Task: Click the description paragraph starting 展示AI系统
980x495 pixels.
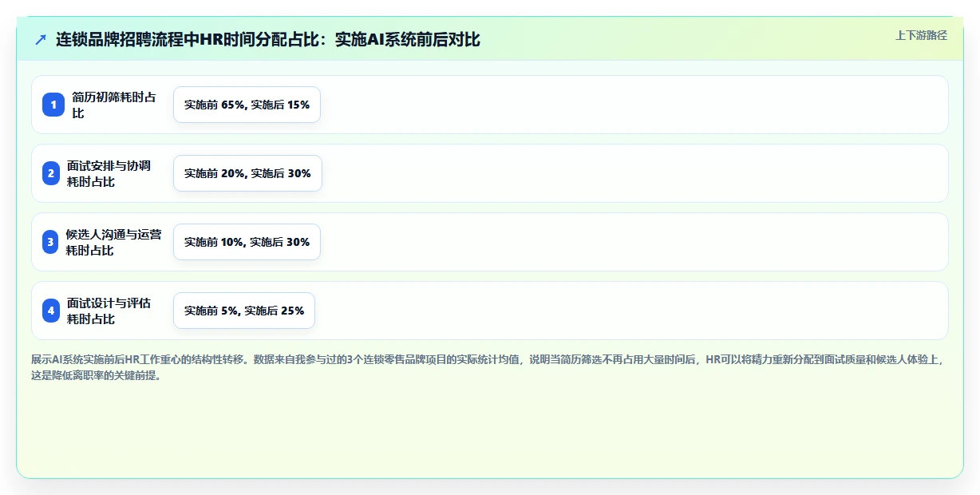Action: pos(489,367)
